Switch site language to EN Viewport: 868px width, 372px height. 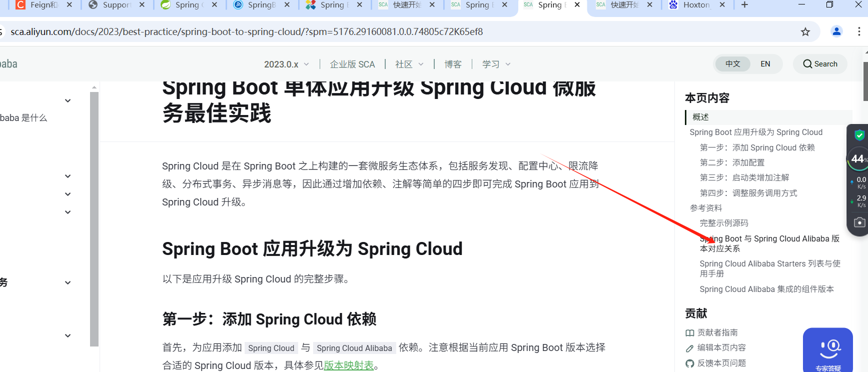pyautogui.click(x=765, y=64)
